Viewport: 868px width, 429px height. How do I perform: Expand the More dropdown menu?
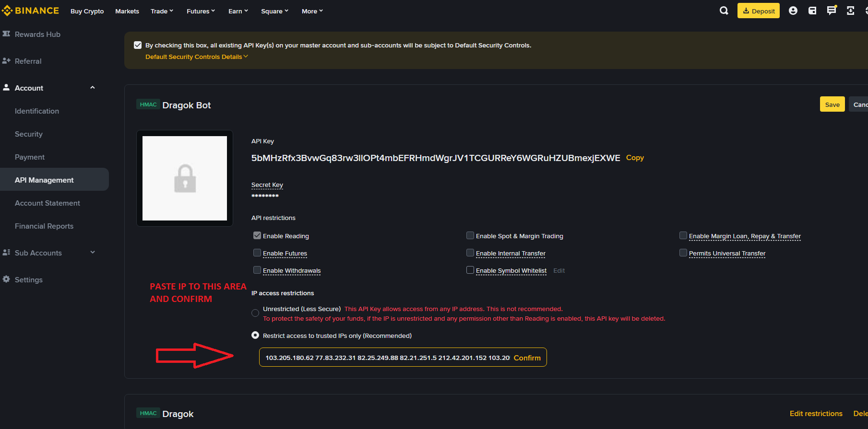coord(312,11)
